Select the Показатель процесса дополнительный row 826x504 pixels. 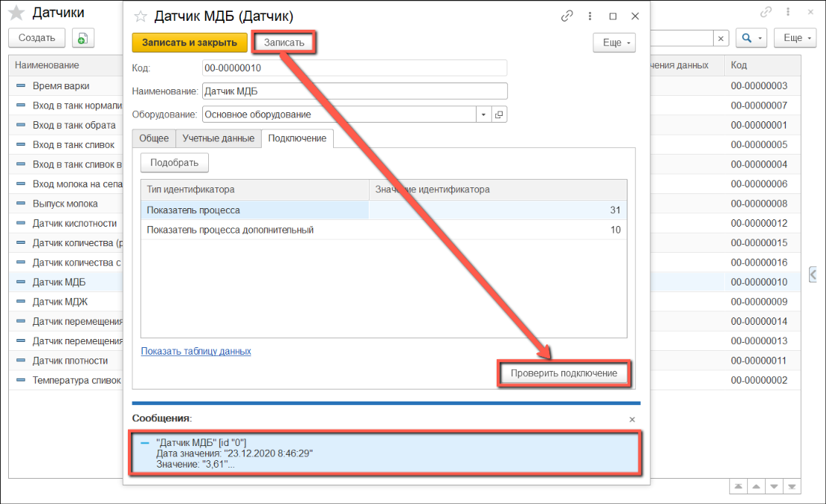tap(230, 230)
